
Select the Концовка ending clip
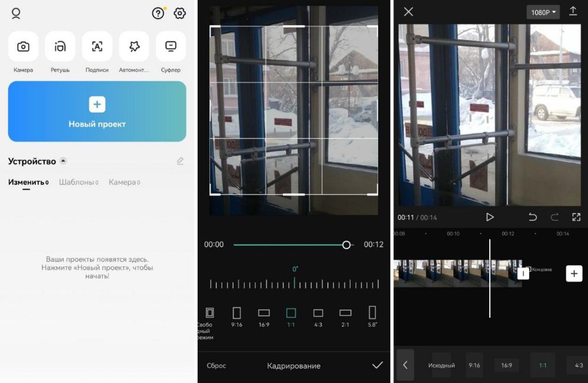(539, 270)
